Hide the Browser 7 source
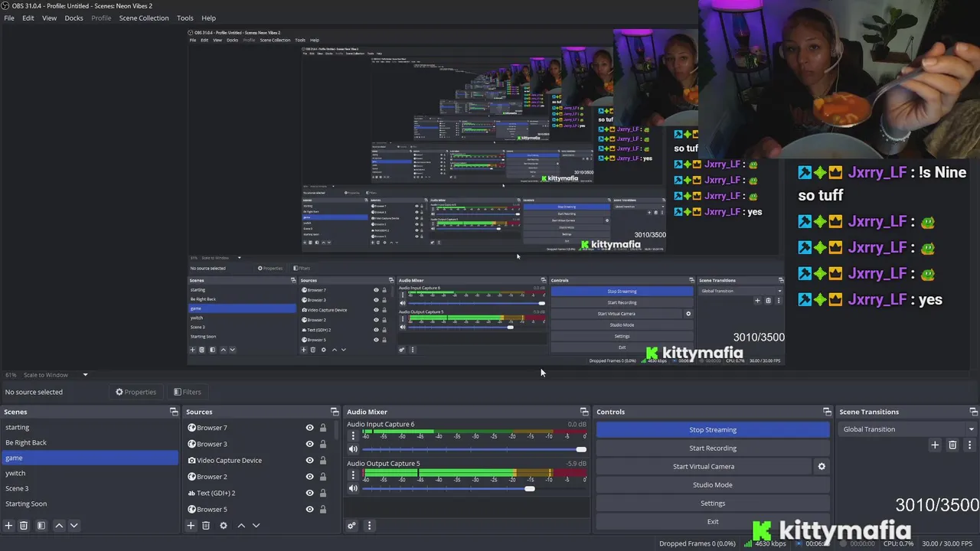Screen dimensions: 980x551 tap(309, 428)
